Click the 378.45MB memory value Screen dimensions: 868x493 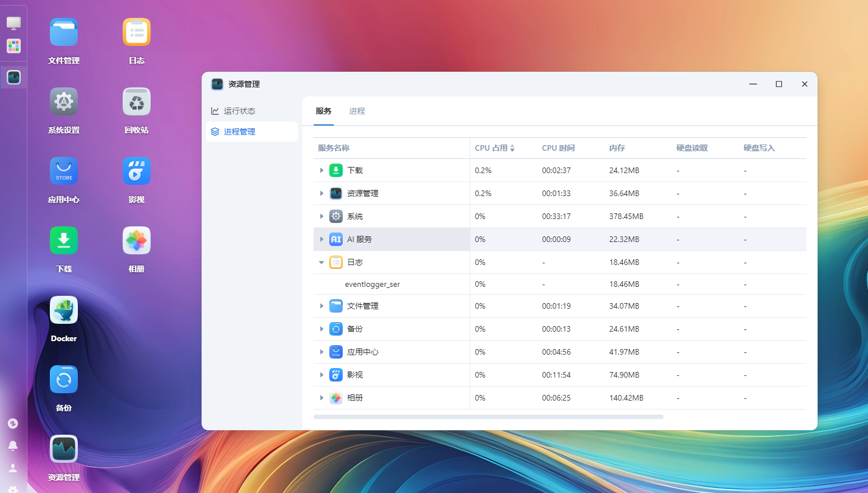pyautogui.click(x=626, y=216)
